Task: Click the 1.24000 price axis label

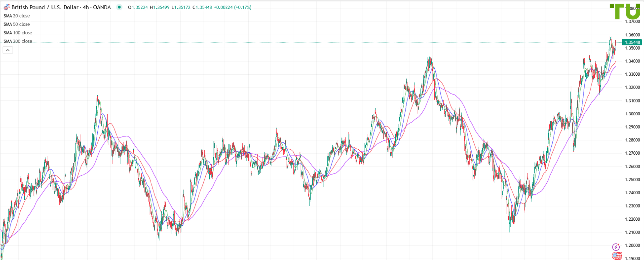Action: pos(632,193)
